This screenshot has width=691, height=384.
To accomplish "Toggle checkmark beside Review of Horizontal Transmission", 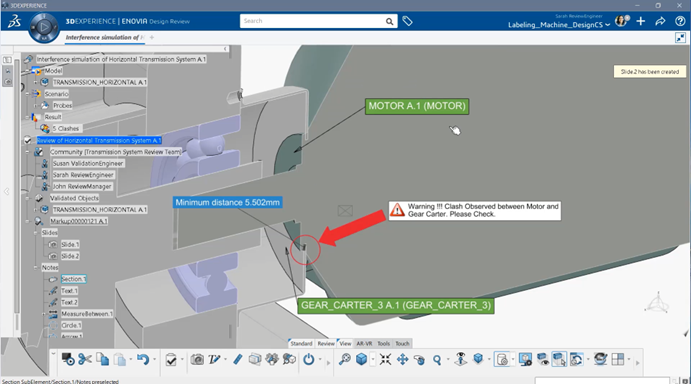I will click(27, 140).
